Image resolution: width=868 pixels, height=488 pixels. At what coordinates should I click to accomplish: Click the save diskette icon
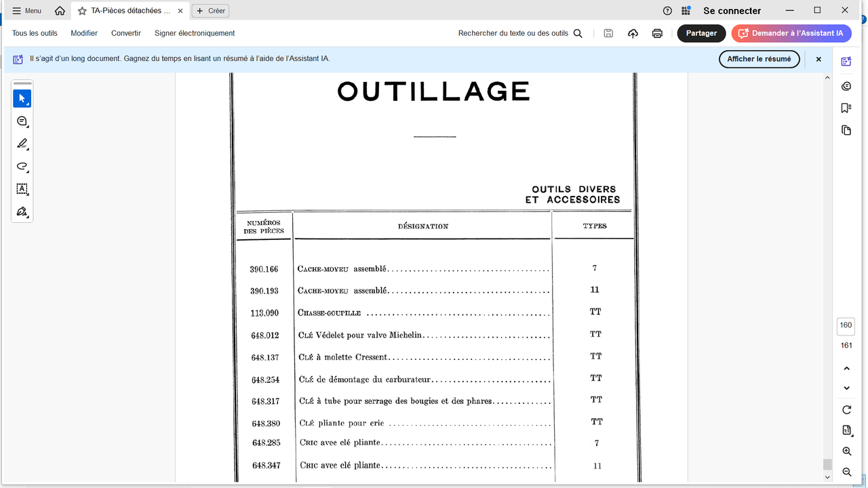[x=608, y=33]
